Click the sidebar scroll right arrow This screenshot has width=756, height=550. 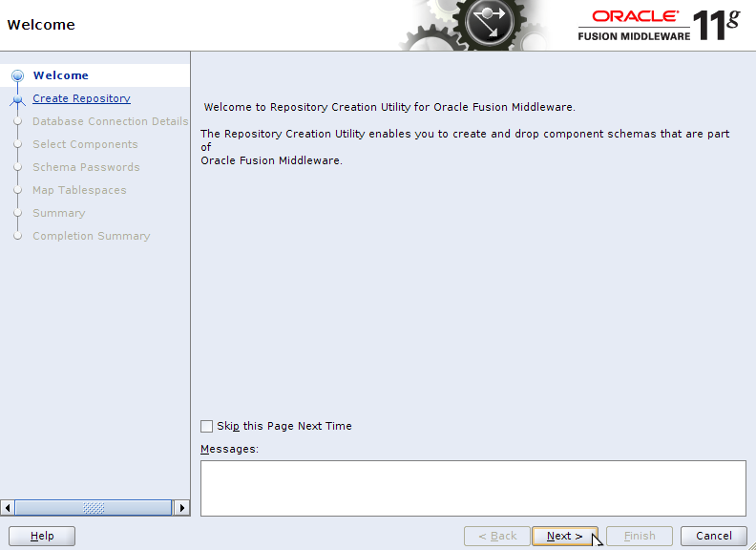(181, 508)
